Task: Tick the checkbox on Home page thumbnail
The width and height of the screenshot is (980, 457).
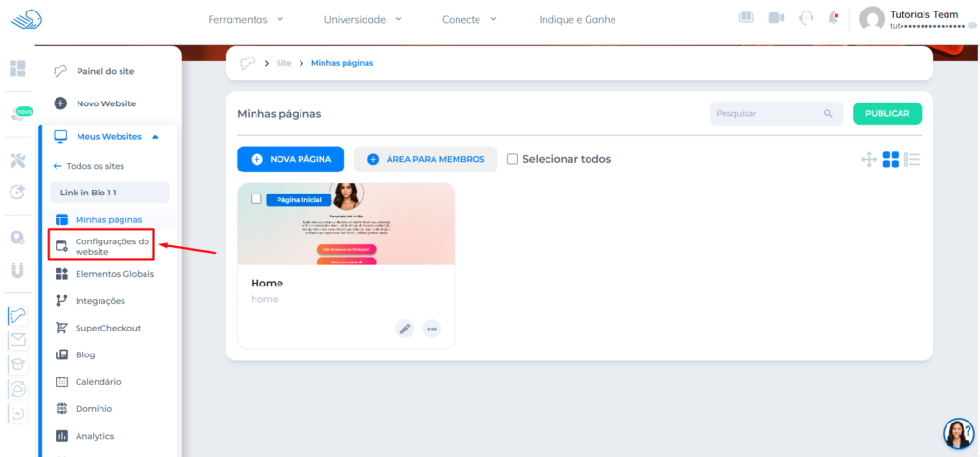Action: click(256, 199)
